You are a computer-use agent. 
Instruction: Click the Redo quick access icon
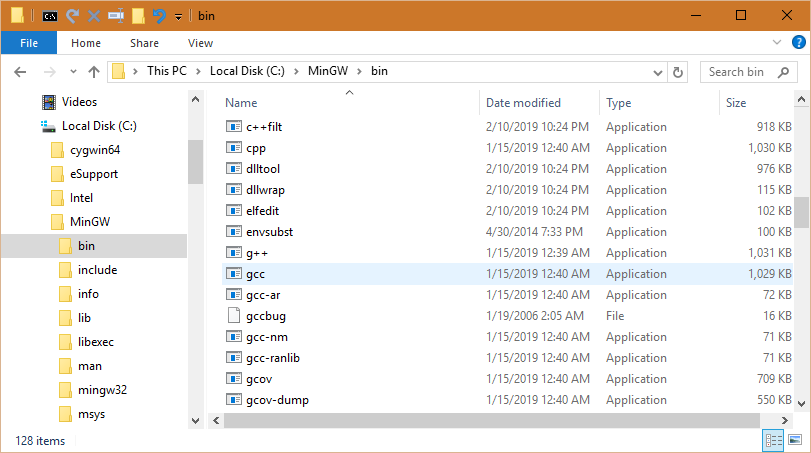pos(72,16)
